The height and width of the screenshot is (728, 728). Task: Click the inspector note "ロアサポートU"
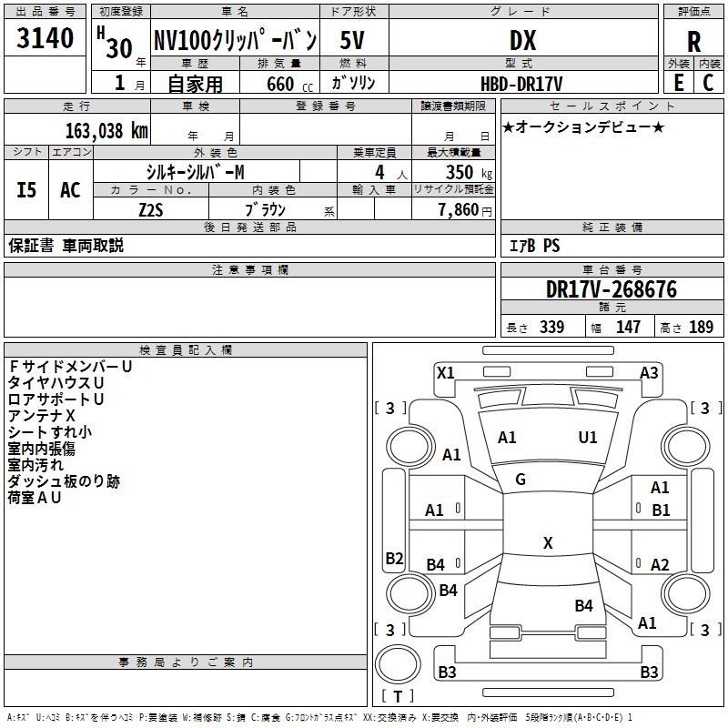[56, 399]
